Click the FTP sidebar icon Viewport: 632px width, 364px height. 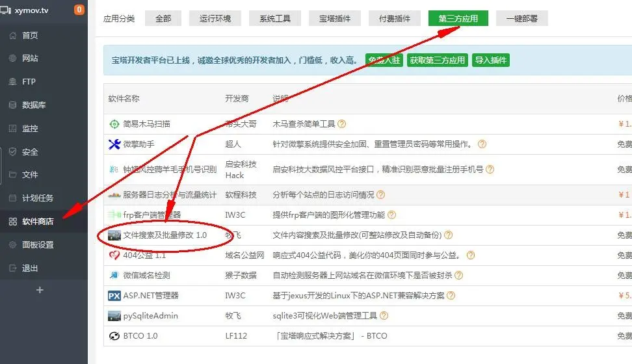tap(13, 81)
